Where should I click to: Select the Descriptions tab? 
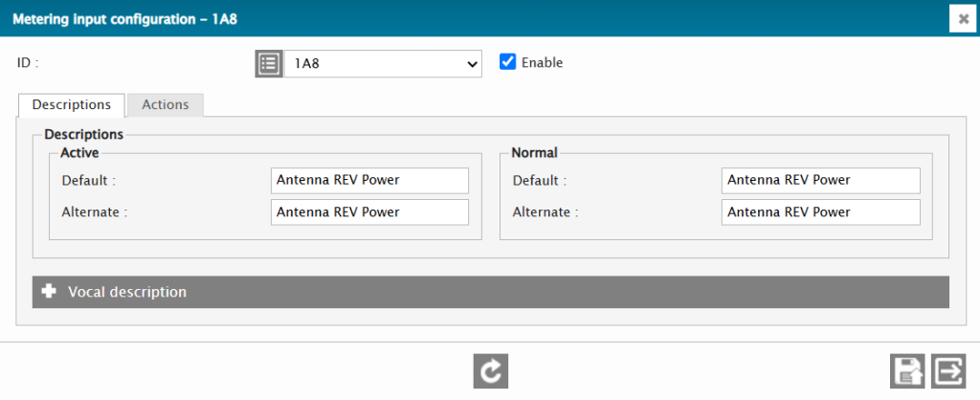pyautogui.click(x=71, y=104)
